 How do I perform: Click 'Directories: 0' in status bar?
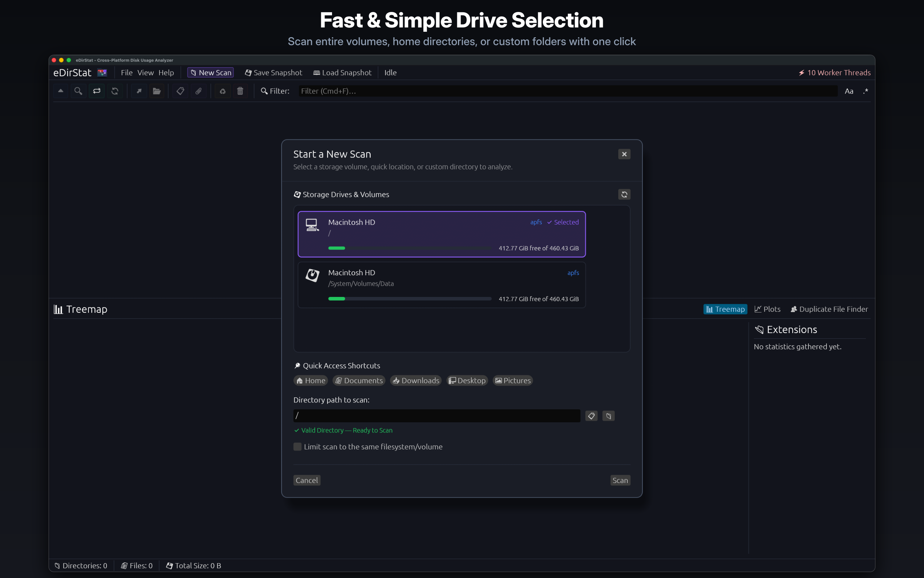[81, 565]
